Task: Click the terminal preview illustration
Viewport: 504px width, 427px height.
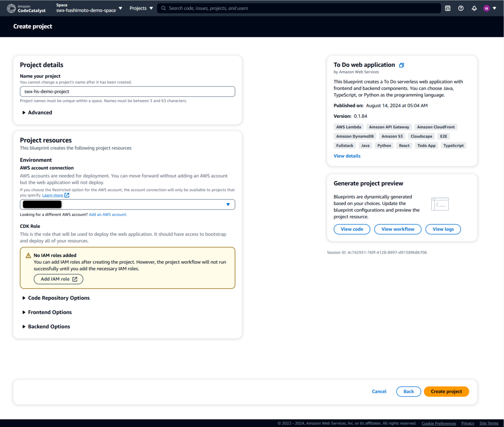Action: click(x=440, y=204)
